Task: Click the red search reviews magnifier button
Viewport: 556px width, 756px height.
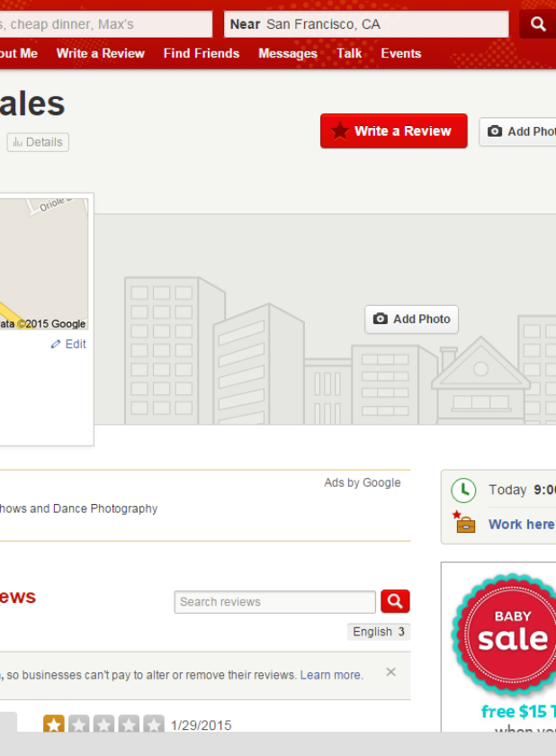Action: pyautogui.click(x=395, y=601)
